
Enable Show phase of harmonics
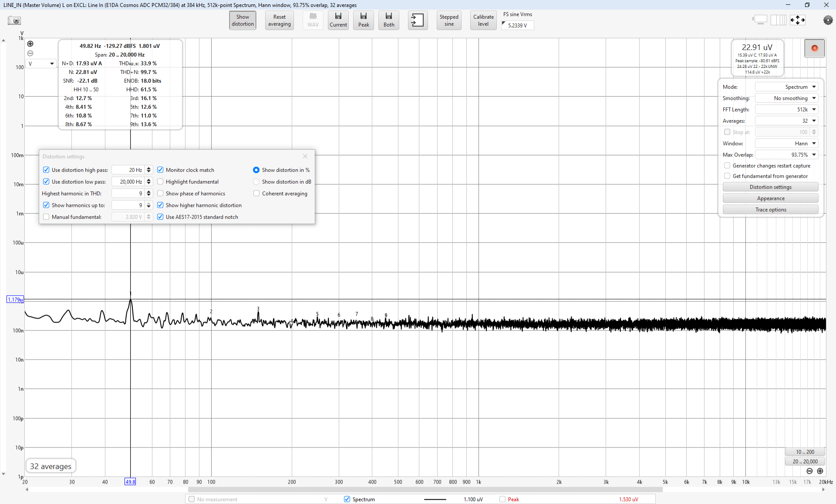160,193
